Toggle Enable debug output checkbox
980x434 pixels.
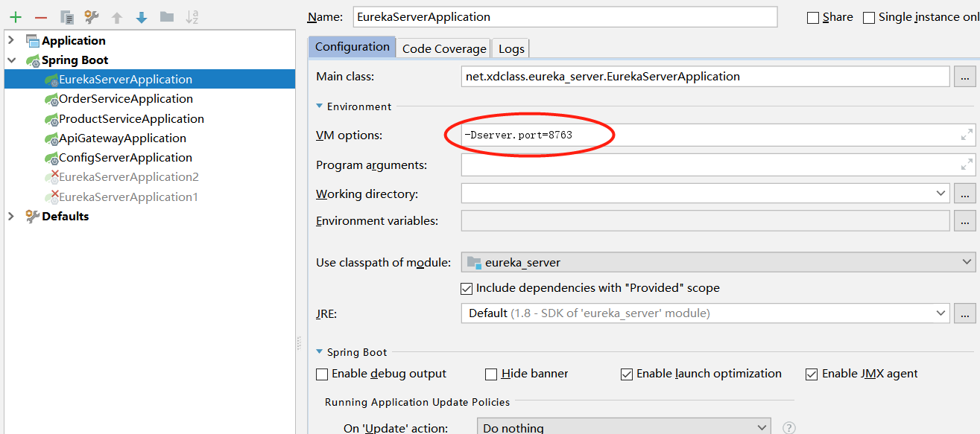point(322,374)
